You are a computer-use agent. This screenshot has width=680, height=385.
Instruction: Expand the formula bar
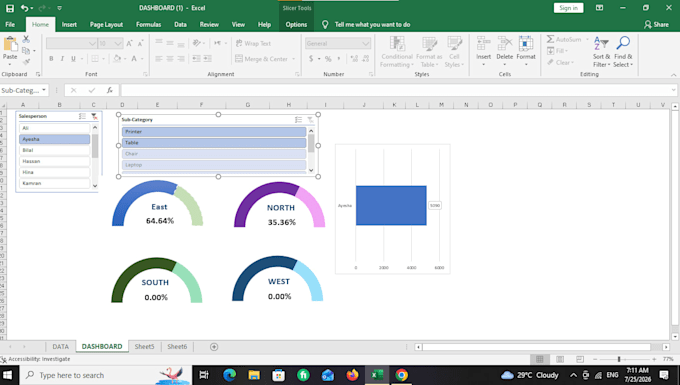[x=673, y=90]
